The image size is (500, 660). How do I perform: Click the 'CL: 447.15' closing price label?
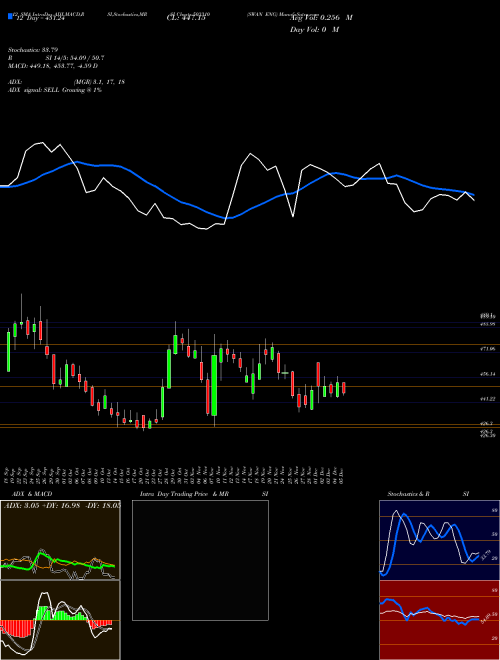coord(186,18)
